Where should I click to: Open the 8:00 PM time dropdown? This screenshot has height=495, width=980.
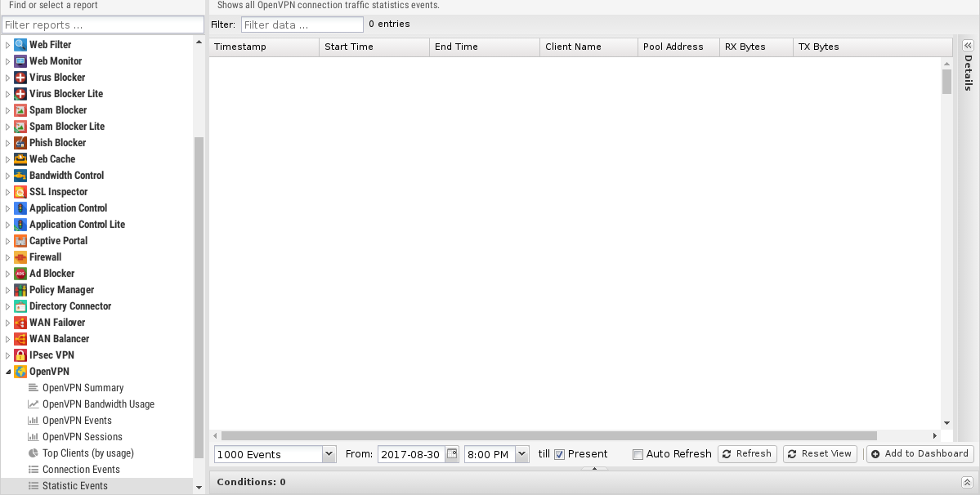pyautogui.click(x=521, y=454)
